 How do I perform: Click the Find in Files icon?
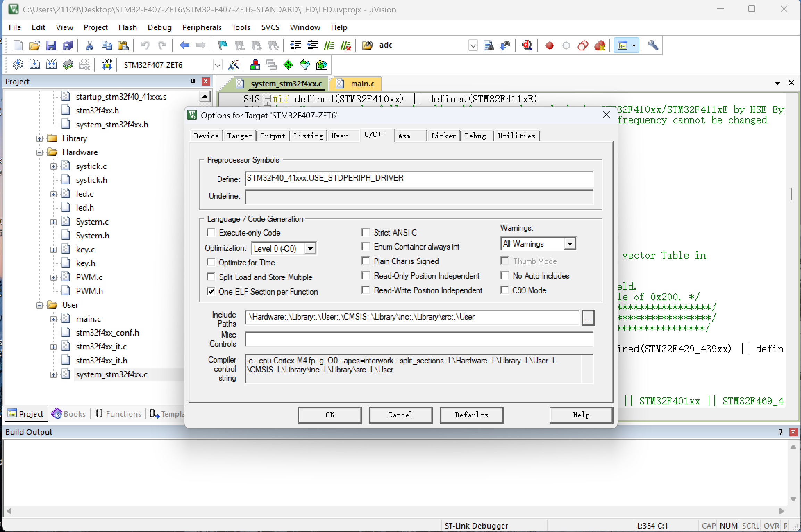(489, 45)
